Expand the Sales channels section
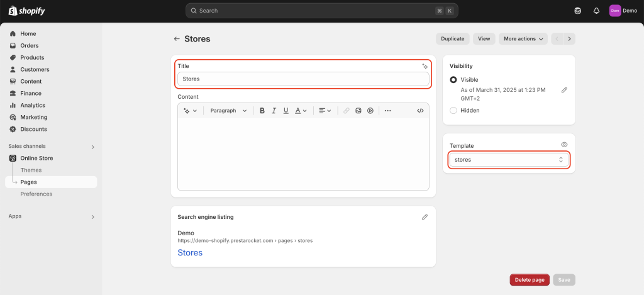Image resolution: width=644 pixels, height=295 pixels. tap(93, 147)
